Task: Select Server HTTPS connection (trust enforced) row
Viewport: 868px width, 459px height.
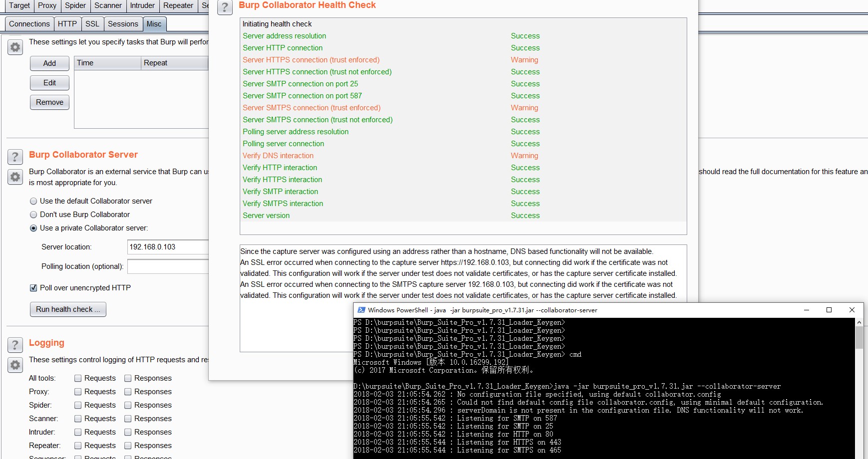Action: (x=463, y=60)
